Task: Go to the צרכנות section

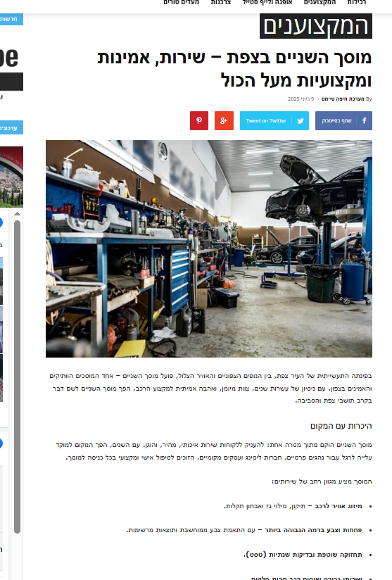Action: point(221,3)
